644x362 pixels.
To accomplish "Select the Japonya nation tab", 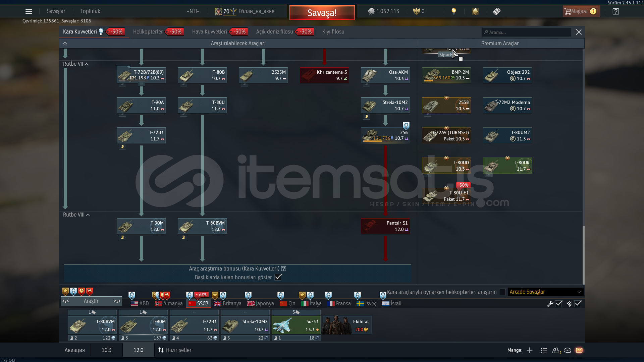I will click(261, 304).
